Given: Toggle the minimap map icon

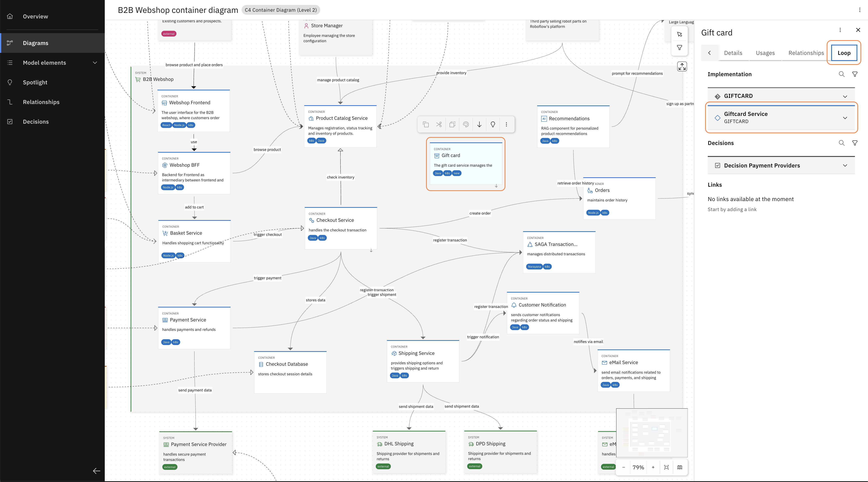Looking at the screenshot, I should coord(680,467).
